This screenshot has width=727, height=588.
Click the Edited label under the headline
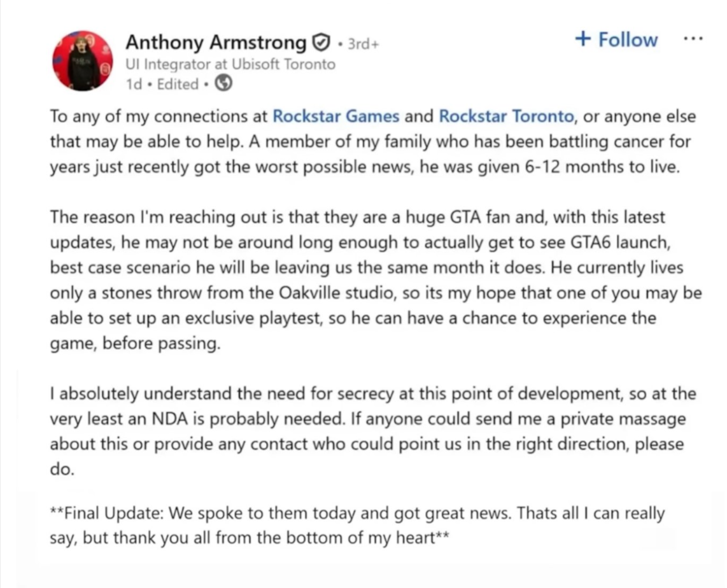pos(177,84)
